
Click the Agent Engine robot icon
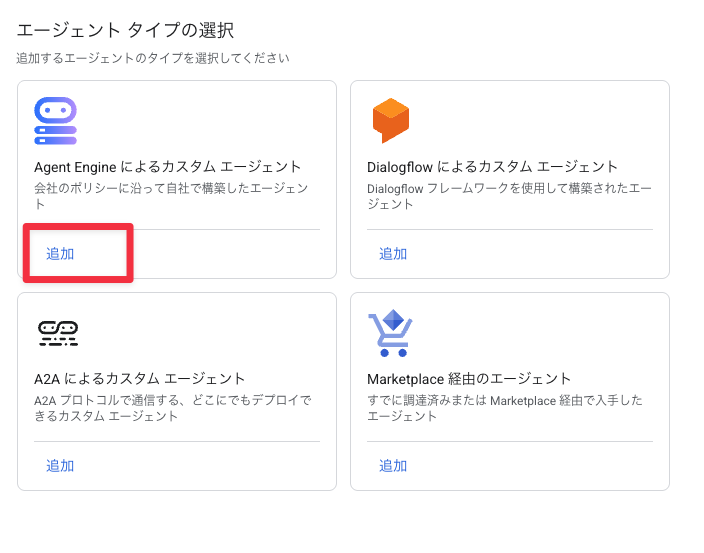click(x=55, y=121)
